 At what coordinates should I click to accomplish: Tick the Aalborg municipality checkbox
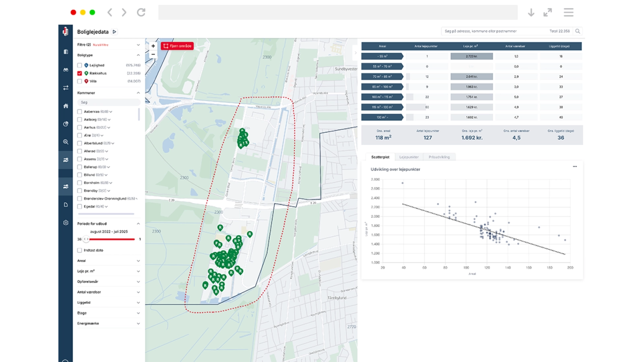click(80, 119)
